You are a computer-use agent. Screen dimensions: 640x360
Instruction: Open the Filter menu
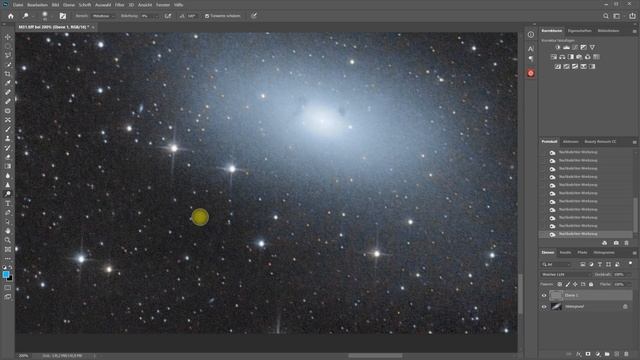tap(119, 5)
